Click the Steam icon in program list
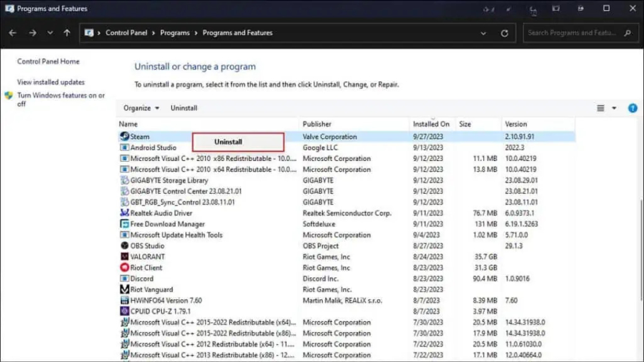This screenshot has height=362, width=644. coord(124,137)
